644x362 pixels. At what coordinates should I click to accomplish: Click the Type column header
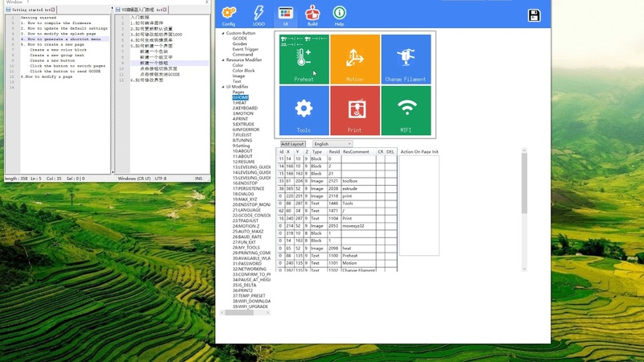point(318,152)
